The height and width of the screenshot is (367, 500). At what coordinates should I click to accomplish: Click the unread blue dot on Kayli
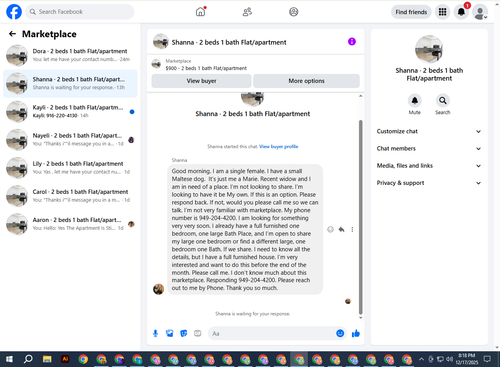(x=132, y=112)
